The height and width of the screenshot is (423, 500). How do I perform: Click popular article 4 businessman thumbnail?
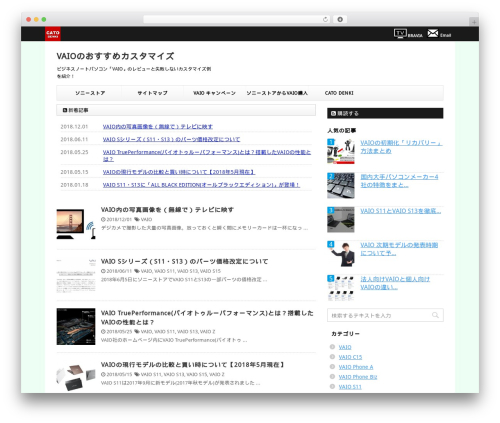[341, 254]
